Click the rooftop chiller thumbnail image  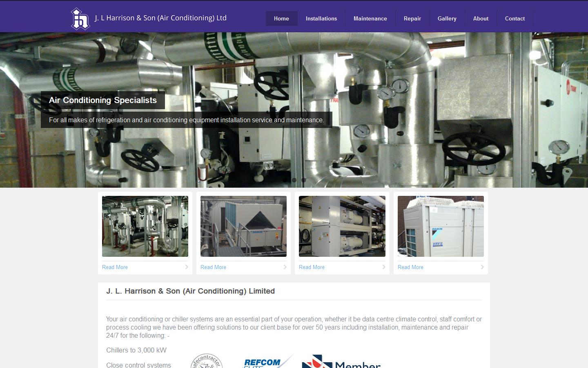click(243, 226)
